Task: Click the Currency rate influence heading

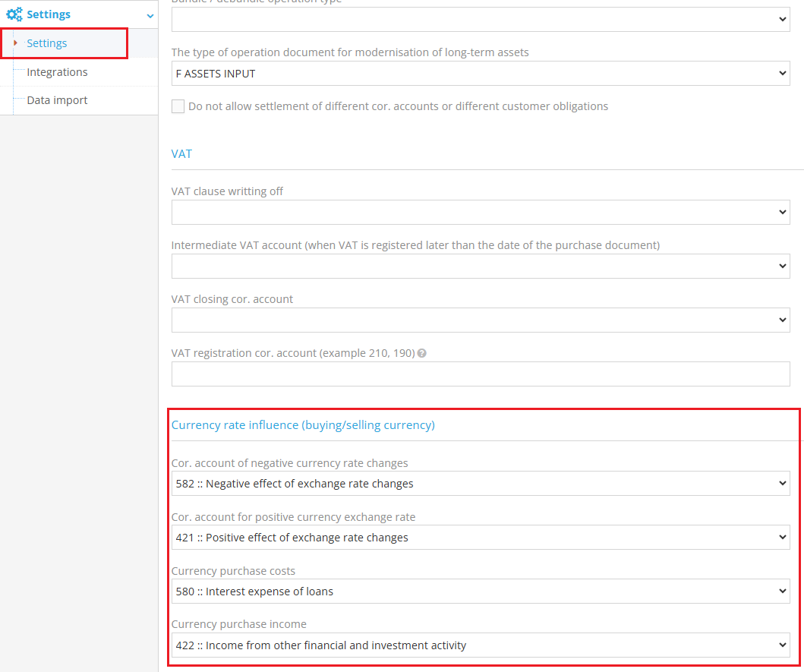Action: (x=303, y=425)
